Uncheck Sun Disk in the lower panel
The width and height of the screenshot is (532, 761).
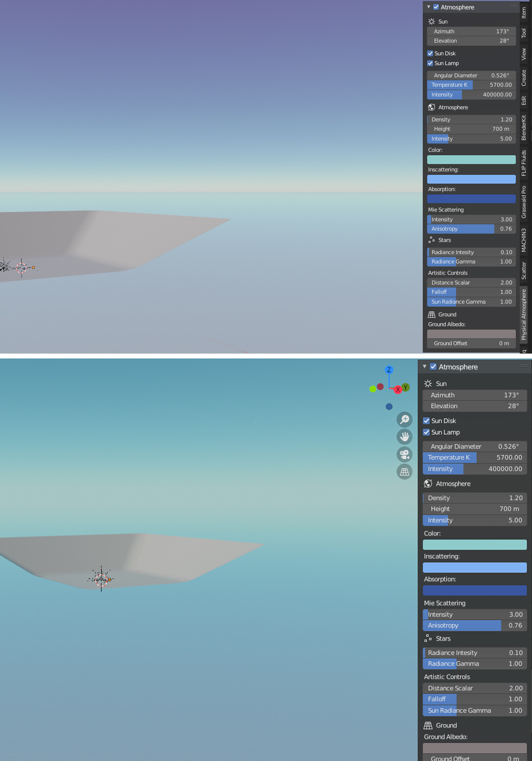click(x=426, y=421)
